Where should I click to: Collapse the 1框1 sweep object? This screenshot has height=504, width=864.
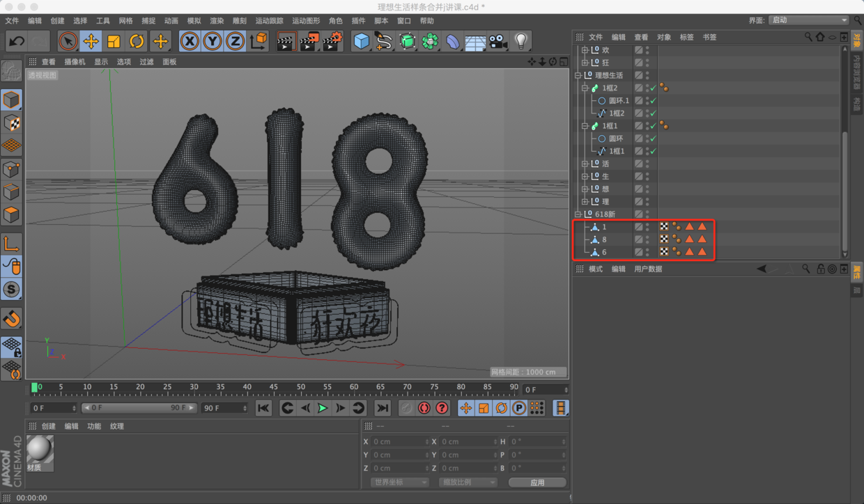pyautogui.click(x=585, y=126)
